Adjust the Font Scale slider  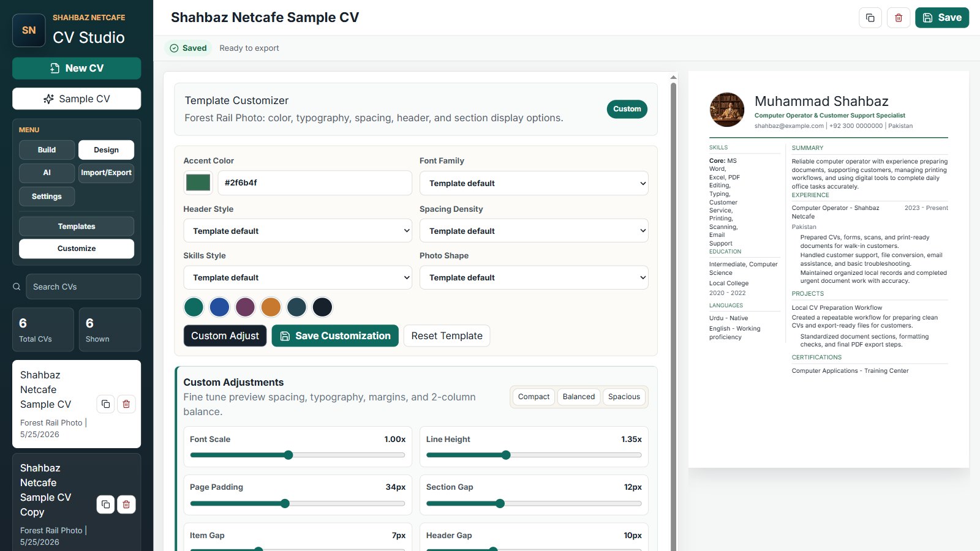coord(298,455)
